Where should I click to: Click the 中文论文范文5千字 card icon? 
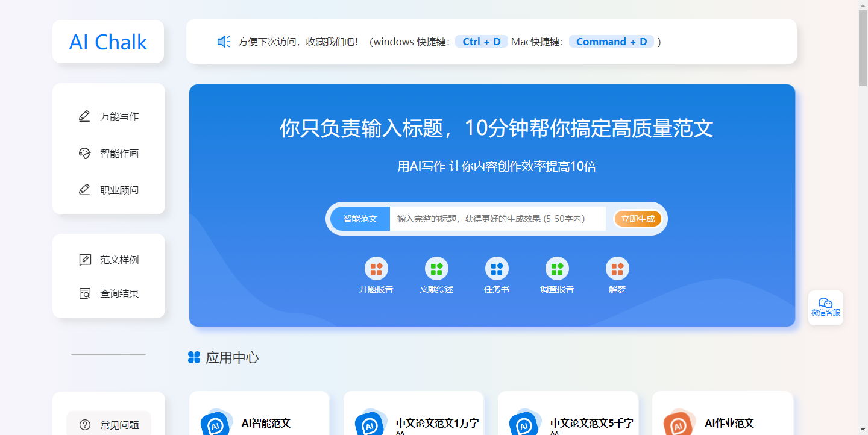(x=525, y=422)
